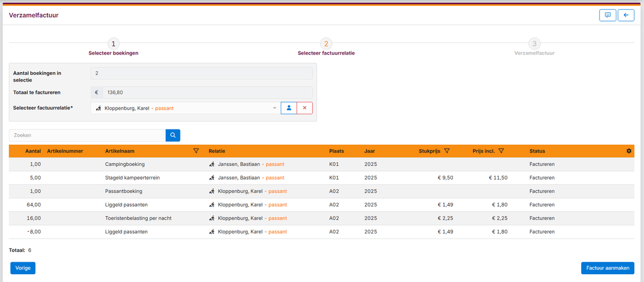The width and height of the screenshot is (644, 282).
Task: Open the feedback chat icon button
Action: (x=608, y=15)
